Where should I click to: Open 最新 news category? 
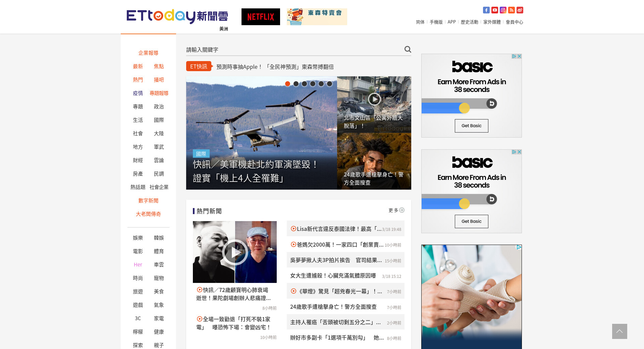(x=138, y=66)
